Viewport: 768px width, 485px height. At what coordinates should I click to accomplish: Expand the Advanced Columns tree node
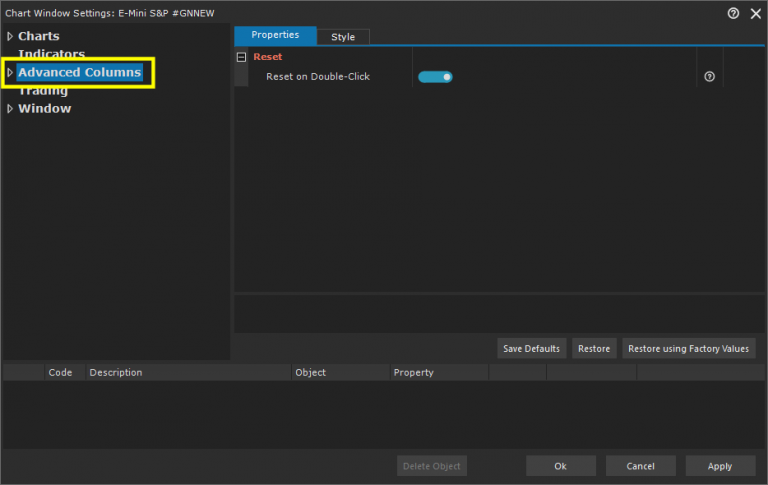coord(10,73)
